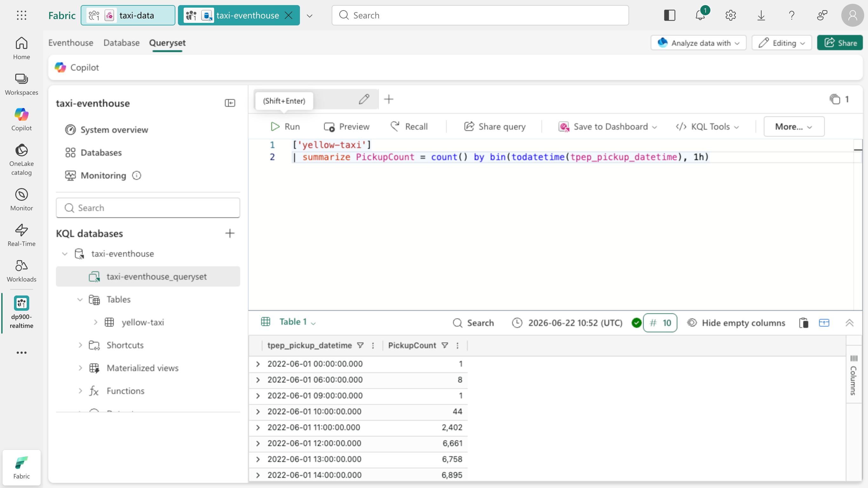Open Workloads in left sidebar
The height and width of the screenshot is (488, 868).
click(22, 271)
